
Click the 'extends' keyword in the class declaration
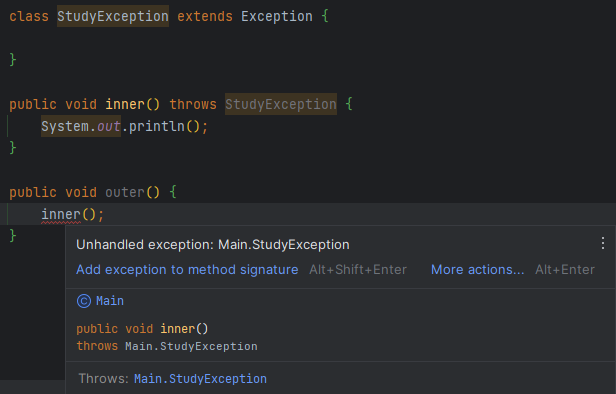click(x=205, y=16)
